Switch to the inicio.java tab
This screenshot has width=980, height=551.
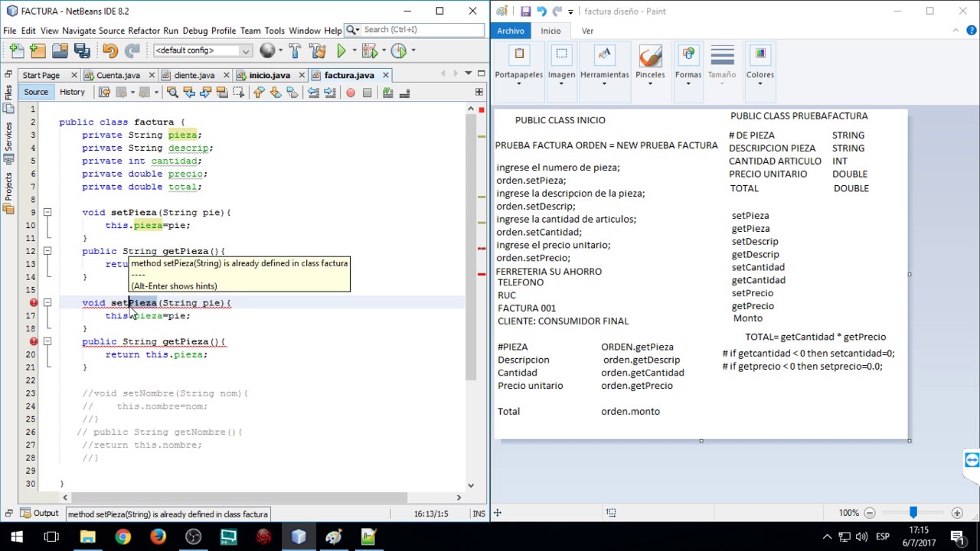coord(269,75)
